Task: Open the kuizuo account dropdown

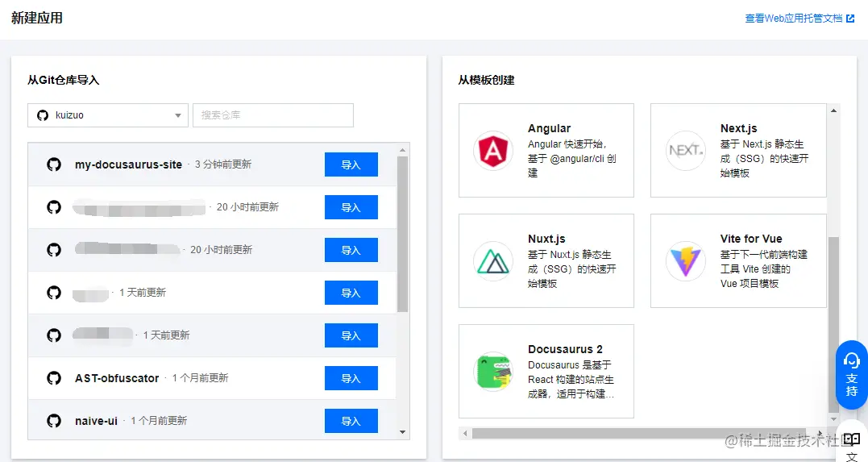Action: coord(108,115)
